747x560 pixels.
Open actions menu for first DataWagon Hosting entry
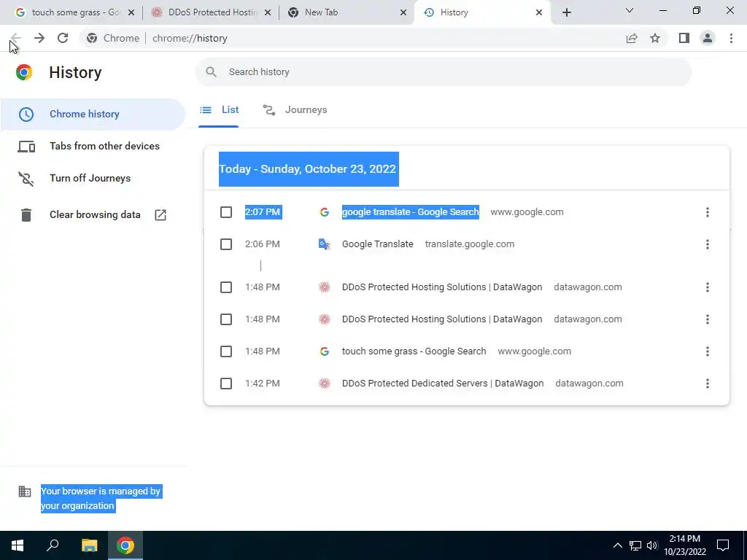[708, 287]
